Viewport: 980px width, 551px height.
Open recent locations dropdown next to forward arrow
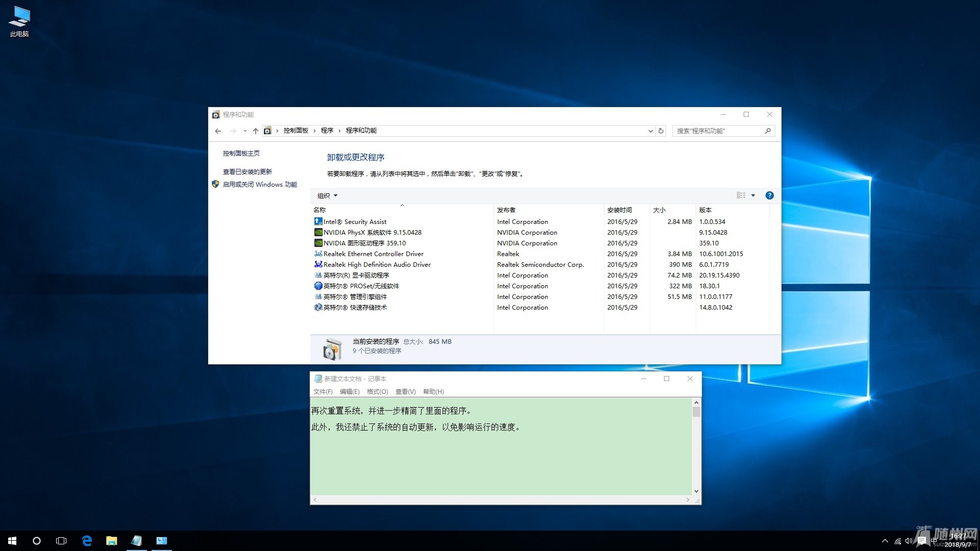click(245, 131)
